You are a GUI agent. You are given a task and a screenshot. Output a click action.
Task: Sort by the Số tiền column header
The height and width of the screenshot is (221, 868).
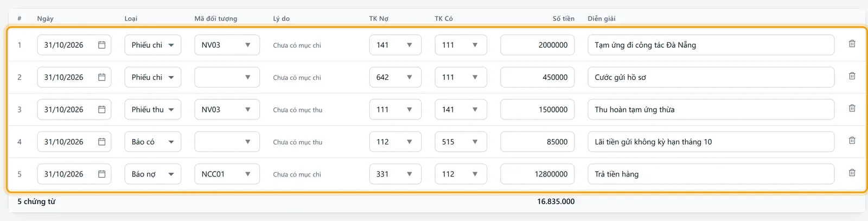pos(563,18)
